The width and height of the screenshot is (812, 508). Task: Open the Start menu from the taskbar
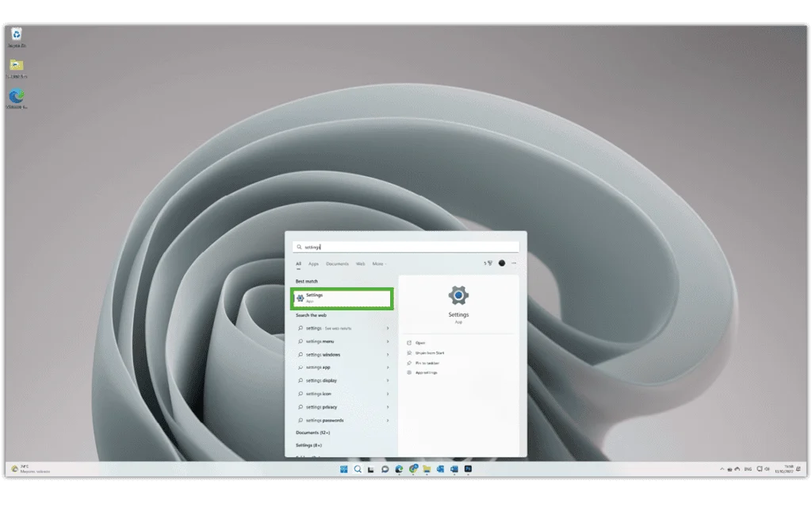tap(344, 469)
